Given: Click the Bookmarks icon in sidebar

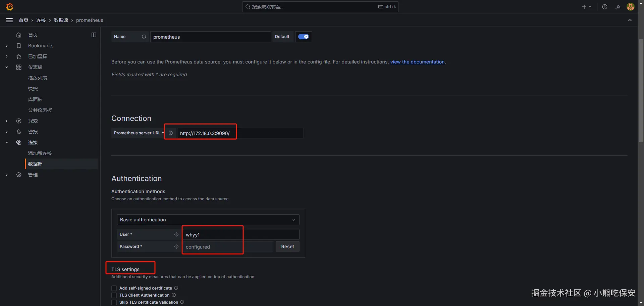Looking at the screenshot, I should (19, 46).
